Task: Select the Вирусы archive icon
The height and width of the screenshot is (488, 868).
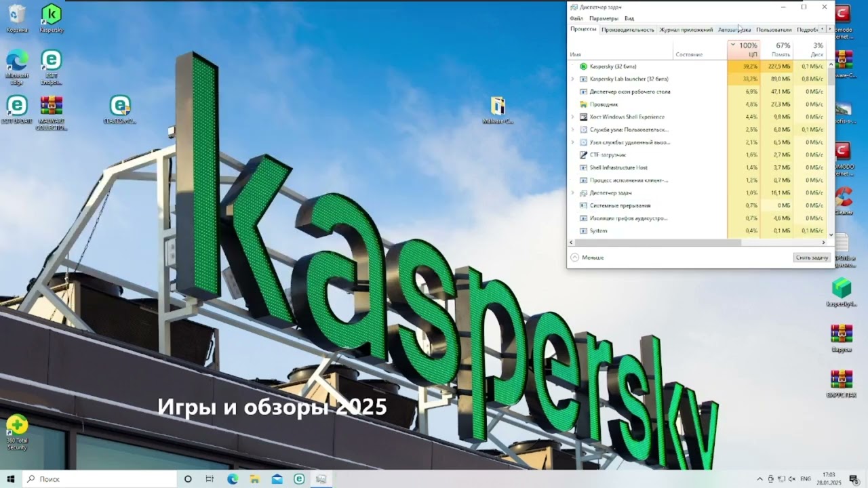Action: point(842,338)
